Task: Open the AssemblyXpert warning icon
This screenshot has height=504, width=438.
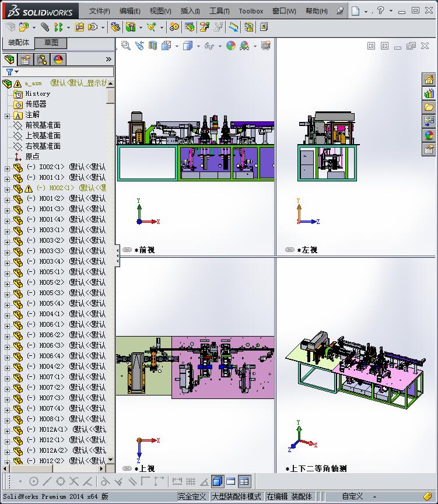Action: pyautogui.click(x=248, y=27)
